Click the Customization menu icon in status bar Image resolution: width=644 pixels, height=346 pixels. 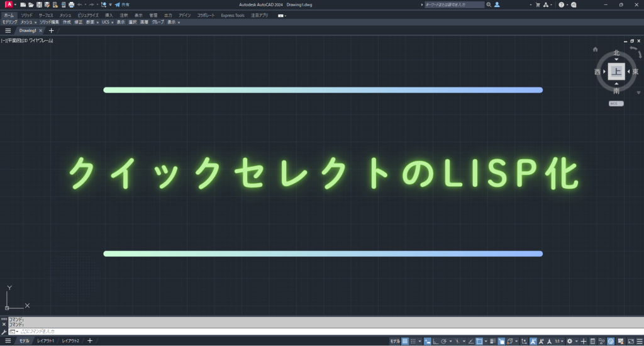click(x=640, y=341)
